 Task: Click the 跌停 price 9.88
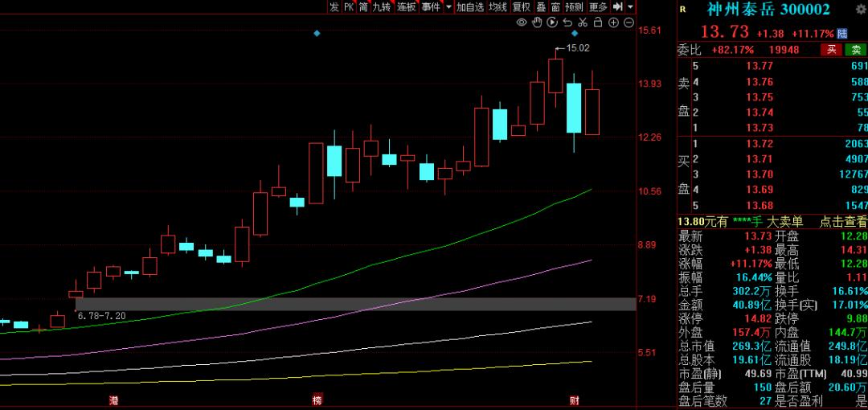(x=856, y=318)
